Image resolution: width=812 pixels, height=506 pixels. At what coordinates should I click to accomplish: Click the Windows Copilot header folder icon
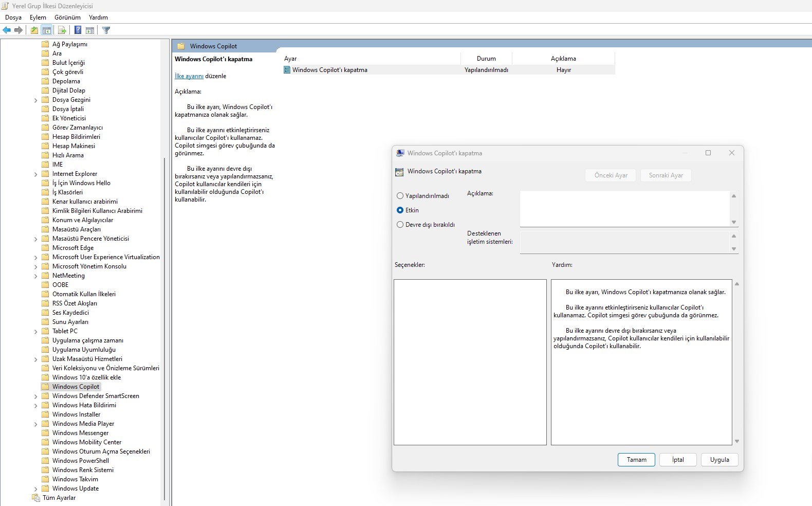(x=181, y=46)
